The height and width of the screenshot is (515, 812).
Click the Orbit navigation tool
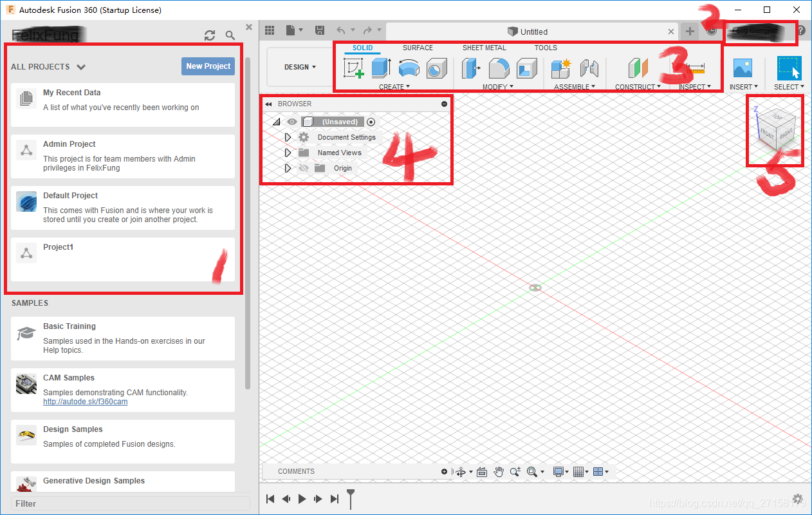(461, 472)
